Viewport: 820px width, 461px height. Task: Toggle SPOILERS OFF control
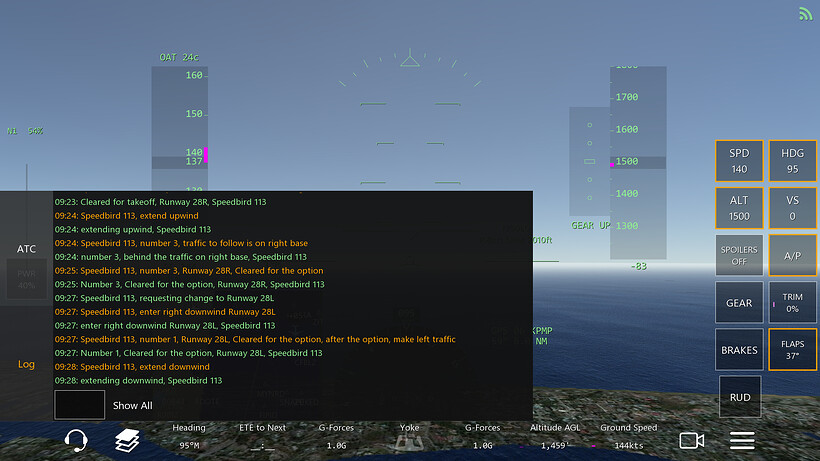739,255
